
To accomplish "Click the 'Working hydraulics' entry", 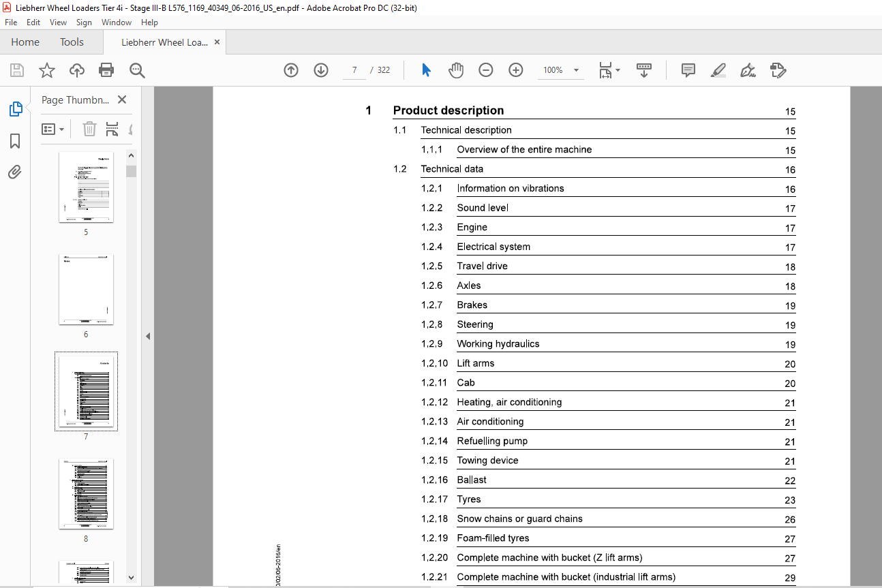I will coord(498,343).
